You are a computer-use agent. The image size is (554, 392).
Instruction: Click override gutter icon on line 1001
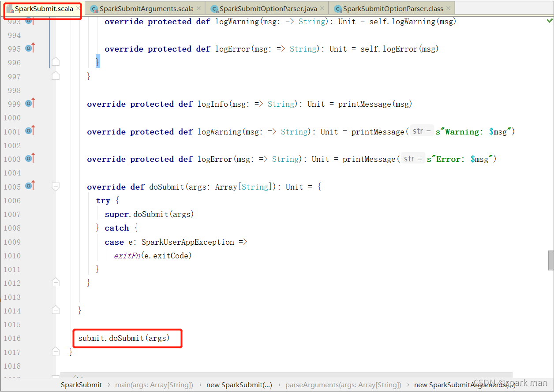(30, 131)
